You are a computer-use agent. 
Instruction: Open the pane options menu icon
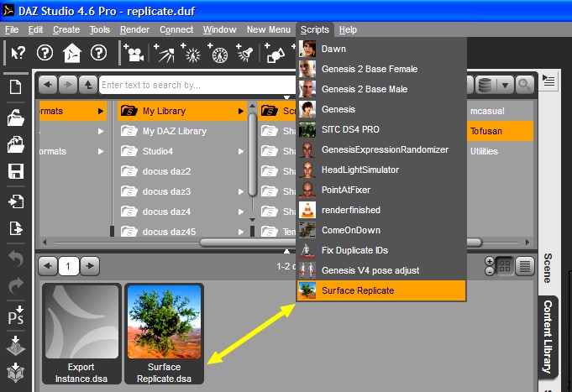tap(548, 81)
